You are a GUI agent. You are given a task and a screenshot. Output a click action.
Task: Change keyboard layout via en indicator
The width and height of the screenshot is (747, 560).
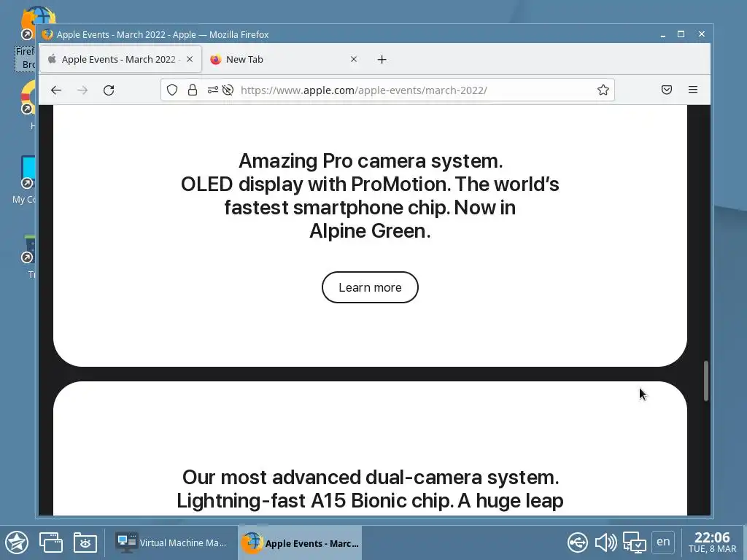coord(663,542)
